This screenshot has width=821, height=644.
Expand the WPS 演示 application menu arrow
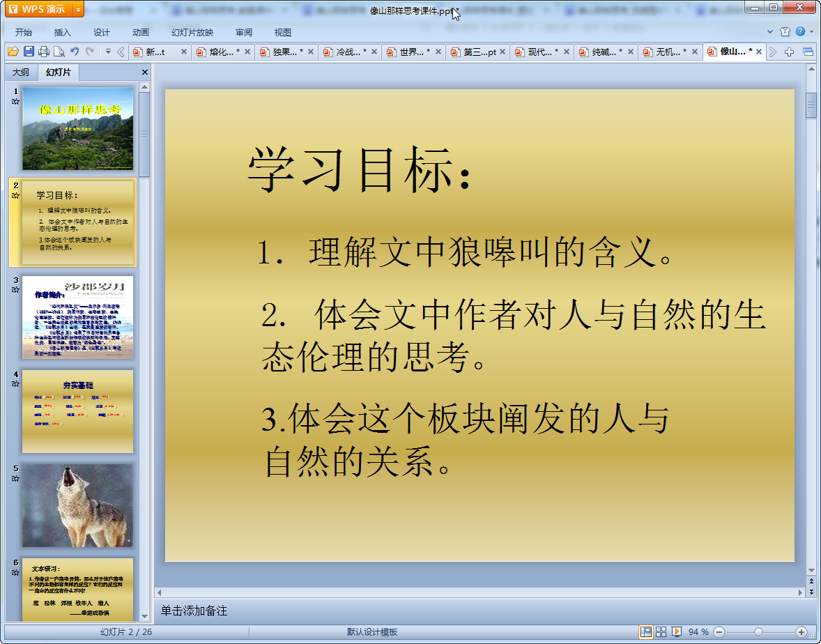pyautogui.click(x=77, y=9)
